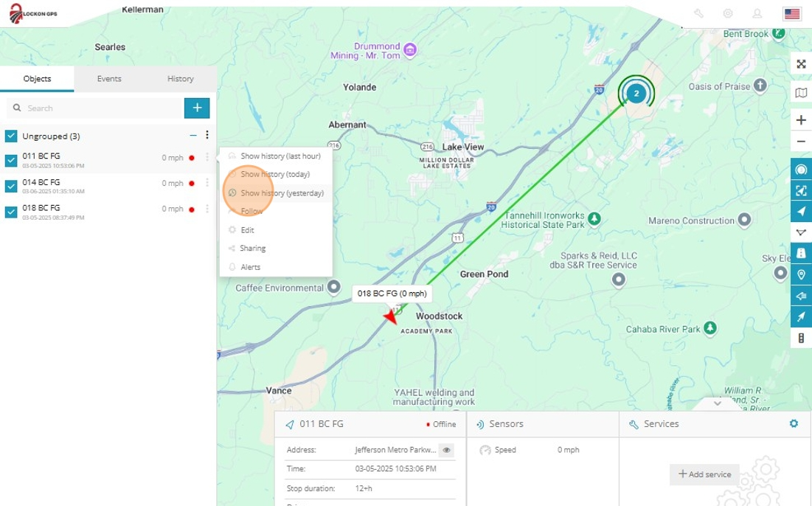This screenshot has width=812, height=506.
Task: Click Tannehill Ironworks park marker
Action: point(594,218)
